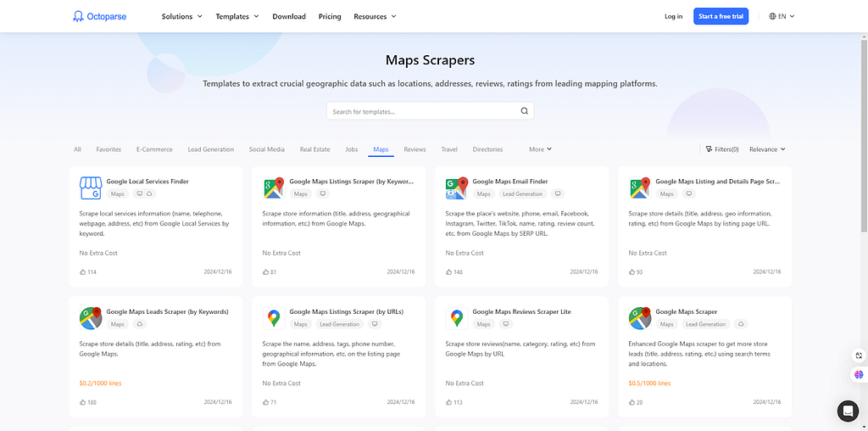Screen dimensions: 868x431
Task: Go to the Pricing page
Action: (330, 16)
